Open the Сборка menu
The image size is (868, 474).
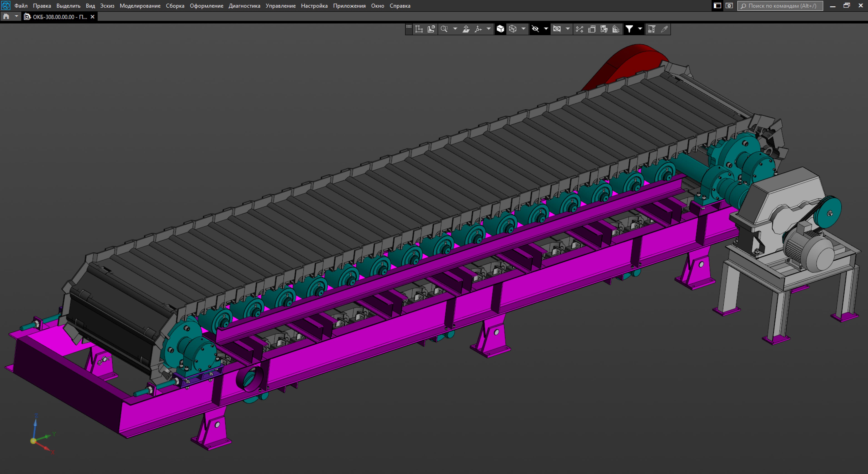[x=175, y=6]
